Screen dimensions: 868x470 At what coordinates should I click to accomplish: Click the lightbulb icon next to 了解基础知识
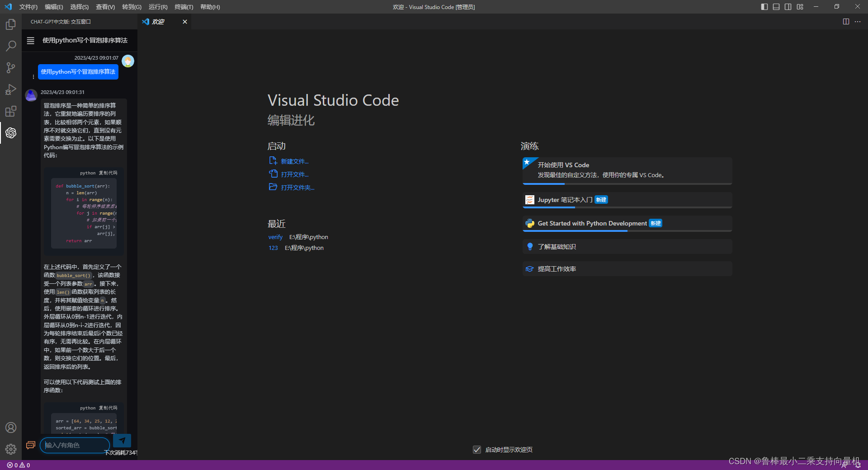[x=530, y=247]
